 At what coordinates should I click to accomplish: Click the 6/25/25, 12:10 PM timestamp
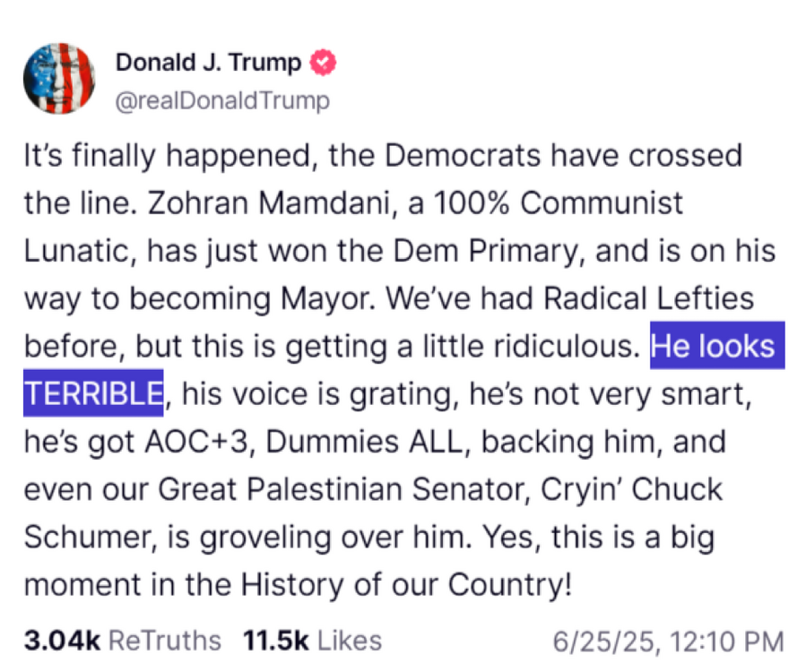(x=669, y=642)
